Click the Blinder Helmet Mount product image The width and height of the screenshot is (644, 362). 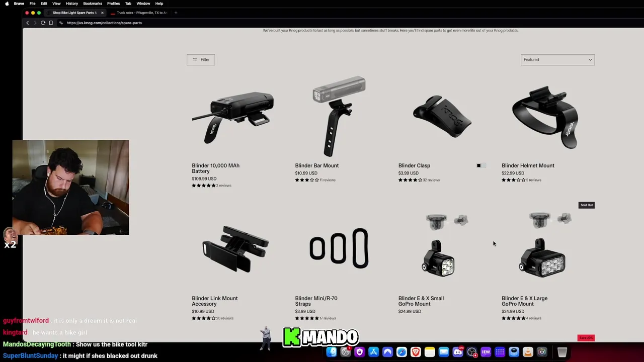pyautogui.click(x=545, y=118)
